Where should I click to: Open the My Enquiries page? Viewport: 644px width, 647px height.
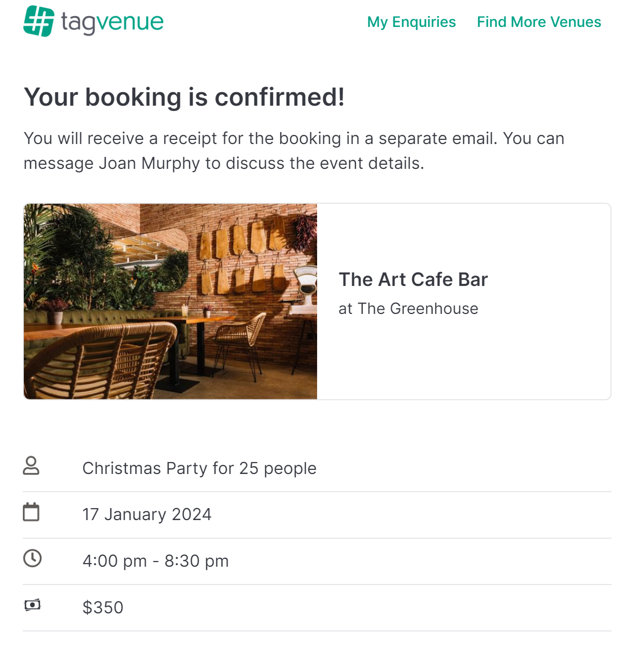pos(411,22)
